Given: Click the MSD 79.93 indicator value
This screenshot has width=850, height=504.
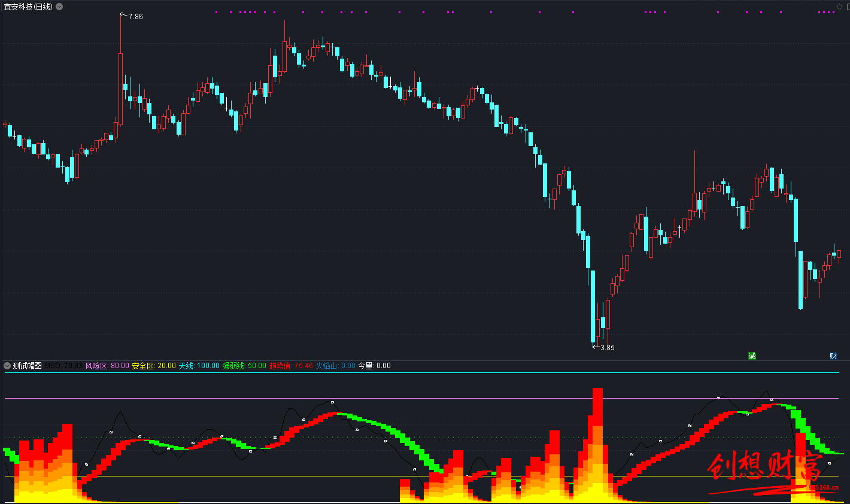Looking at the screenshot, I should tap(63, 366).
